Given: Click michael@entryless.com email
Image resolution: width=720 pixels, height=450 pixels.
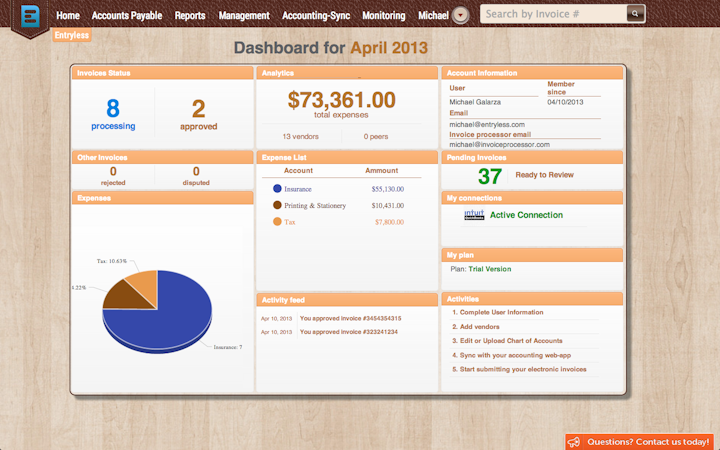Looking at the screenshot, I should [x=487, y=124].
